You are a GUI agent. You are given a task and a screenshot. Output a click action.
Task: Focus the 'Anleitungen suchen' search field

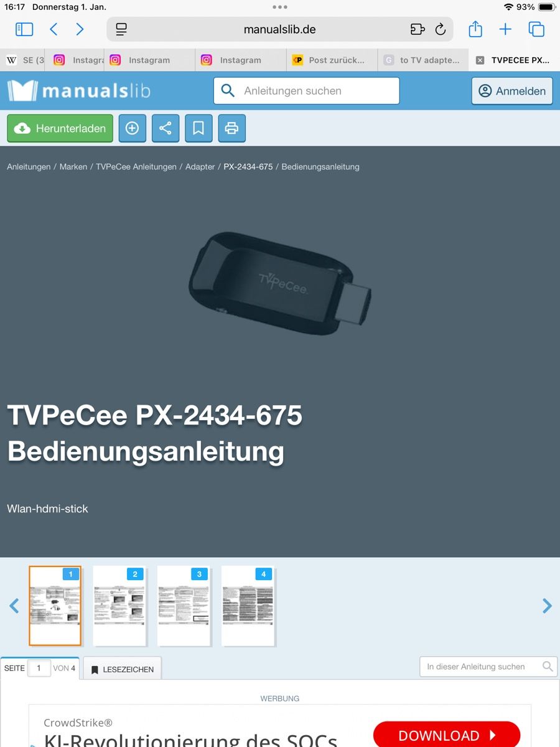pyautogui.click(x=306, y=91)
